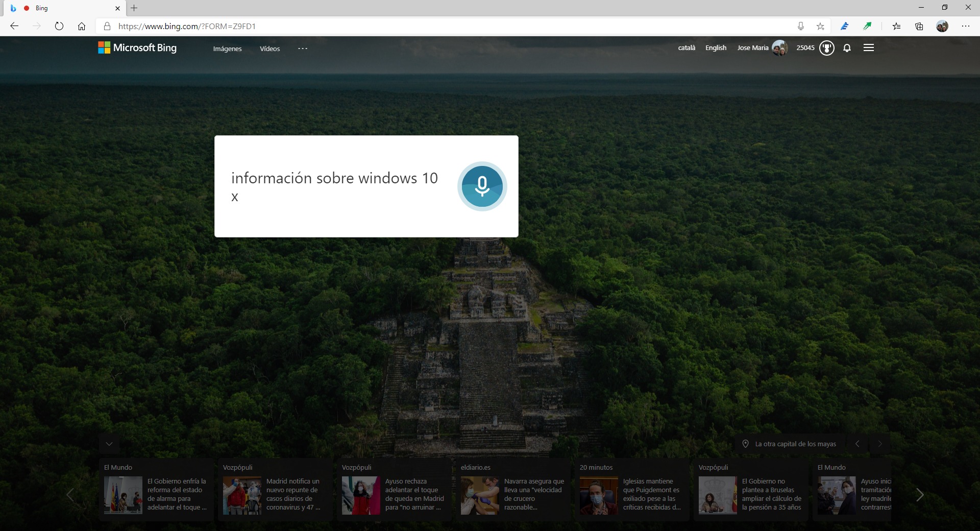Image resolution: width=980 pixels, height=531 pixels.
Task: Click the blue voice search microphone button
Action: (x=482, y=186)
